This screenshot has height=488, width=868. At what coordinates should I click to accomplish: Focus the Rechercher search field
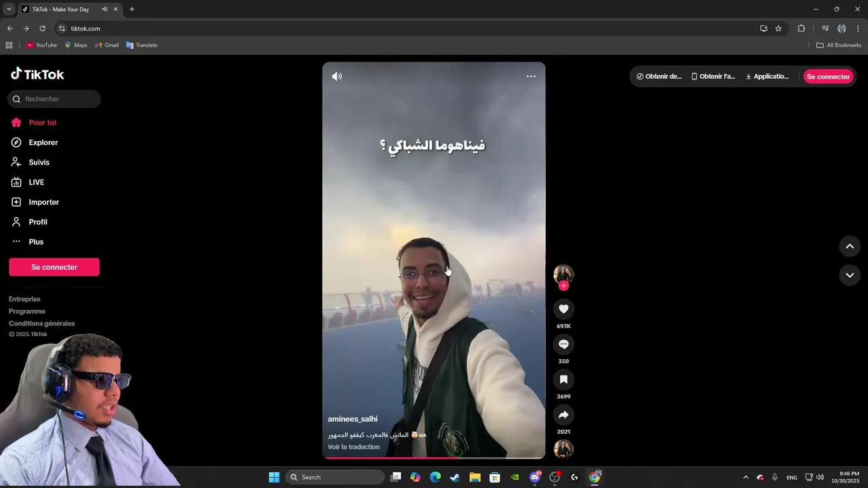(x=54, y=99)
